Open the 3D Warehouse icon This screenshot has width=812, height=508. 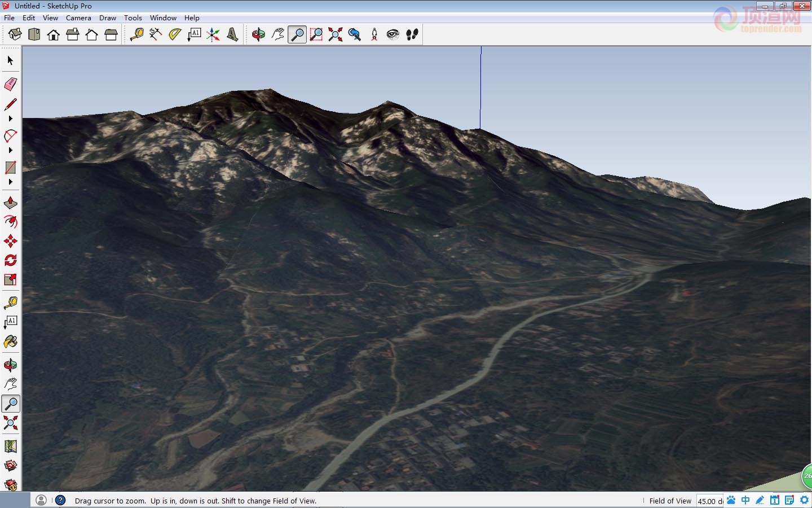tap(11, 466)
